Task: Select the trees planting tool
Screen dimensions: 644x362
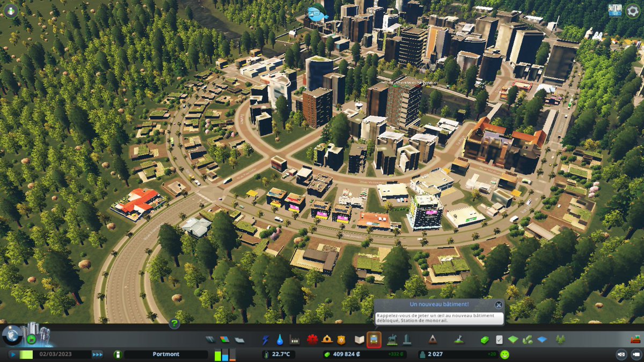Action: click(x=561, y=339)
